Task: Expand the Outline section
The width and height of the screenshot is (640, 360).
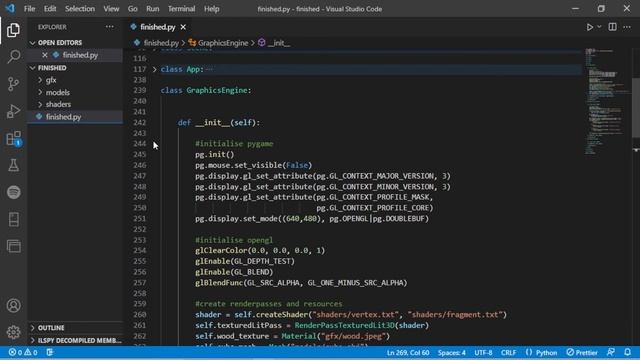Action: click(x=51, y=328)
